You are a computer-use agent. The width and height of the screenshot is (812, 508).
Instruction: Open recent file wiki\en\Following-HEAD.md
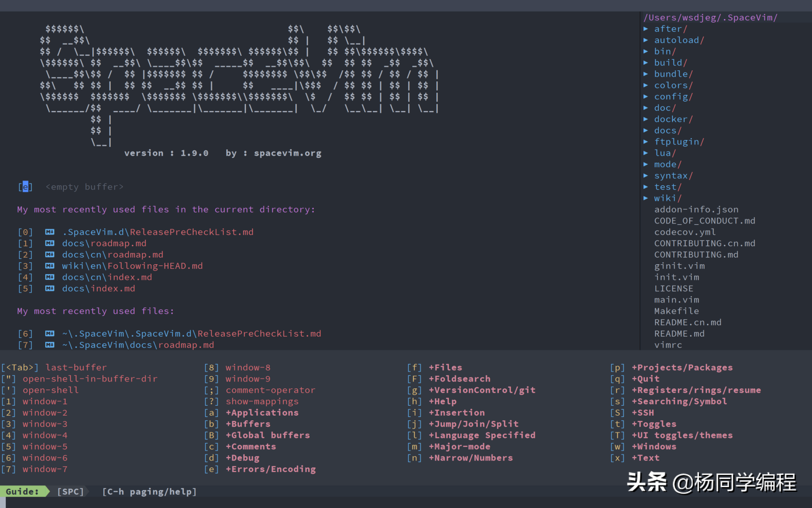pos(132,265)
